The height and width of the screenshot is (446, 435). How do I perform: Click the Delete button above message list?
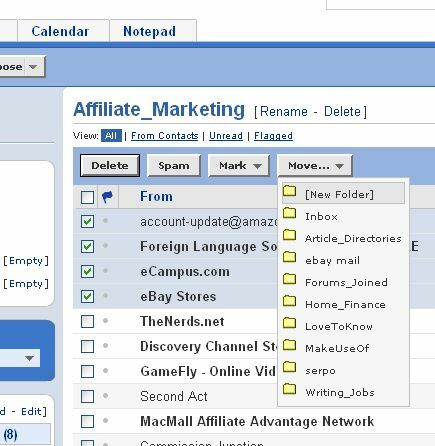(110, 165)
